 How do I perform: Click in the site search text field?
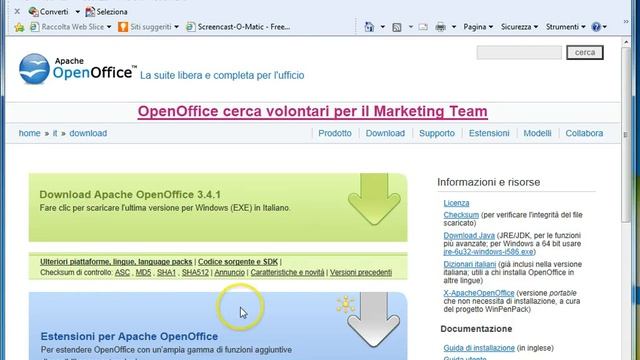point(519,52)
